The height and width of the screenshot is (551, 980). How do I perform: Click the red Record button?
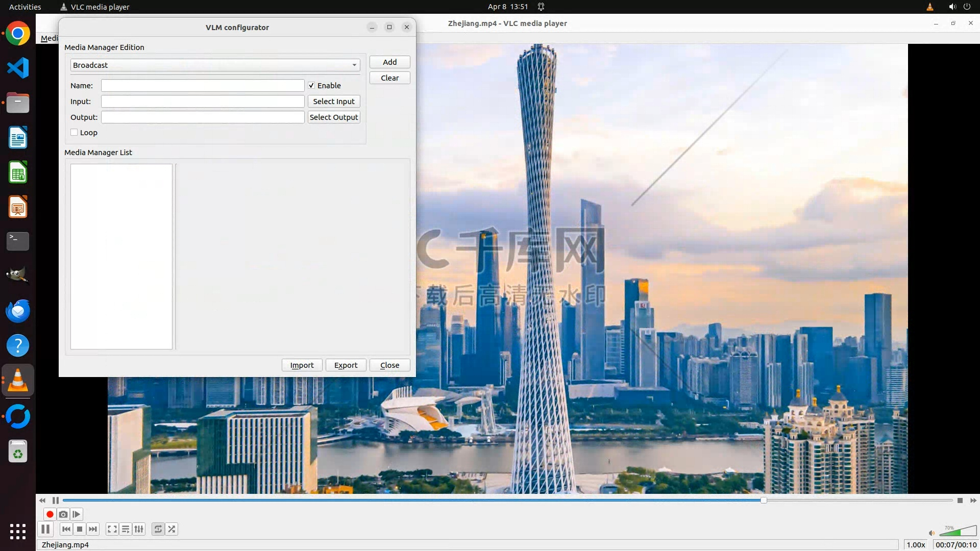(x=50, y=514)
